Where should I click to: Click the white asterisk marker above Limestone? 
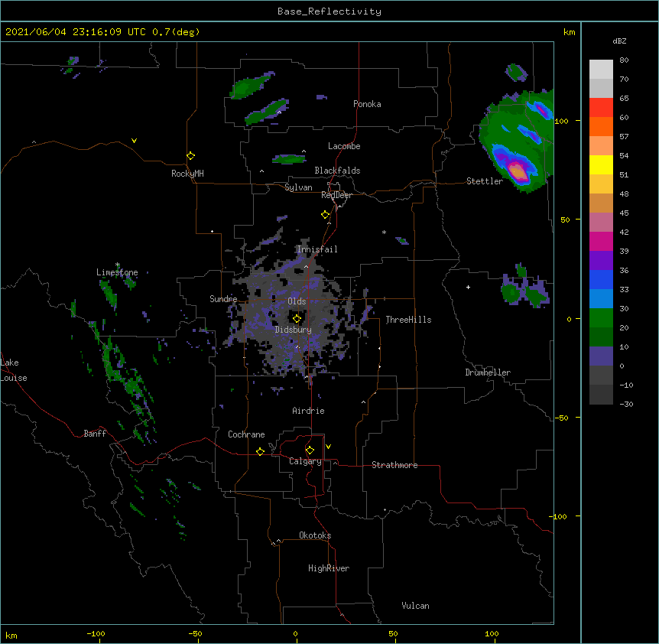coord(118,265)
